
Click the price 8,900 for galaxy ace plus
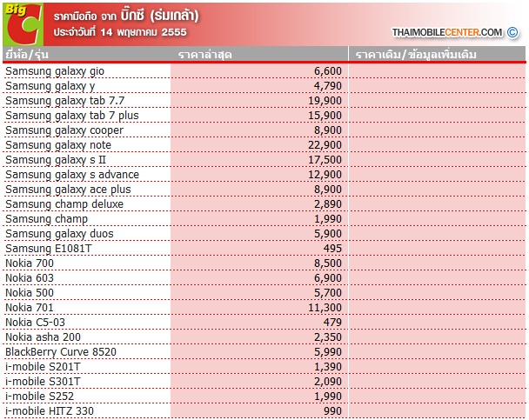point(328,190)
